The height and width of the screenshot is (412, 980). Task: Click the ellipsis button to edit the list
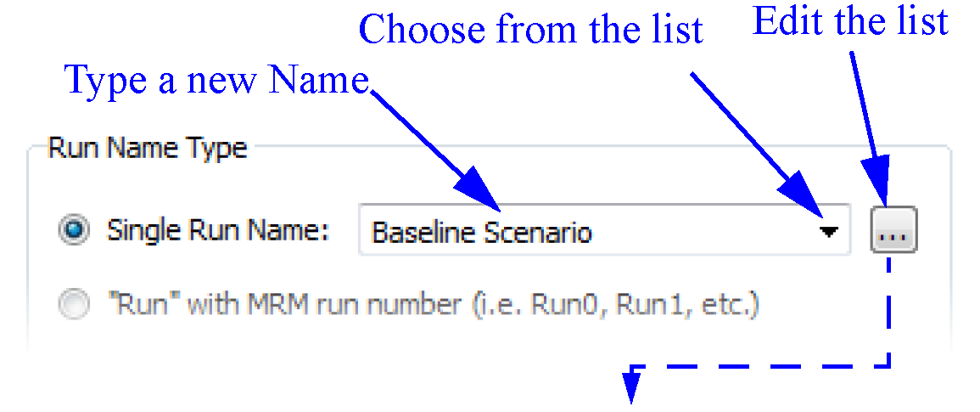pos(893,230)
